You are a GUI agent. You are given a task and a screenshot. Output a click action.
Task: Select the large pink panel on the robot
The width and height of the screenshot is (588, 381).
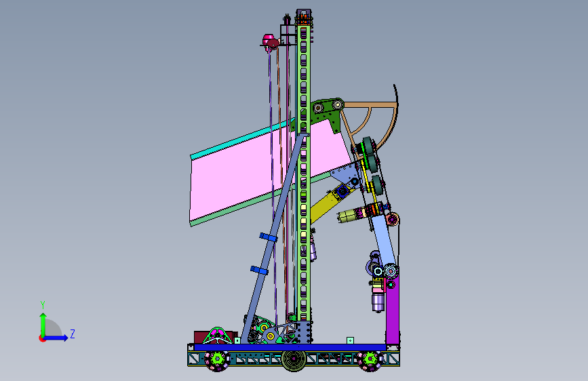click(240, 176)
